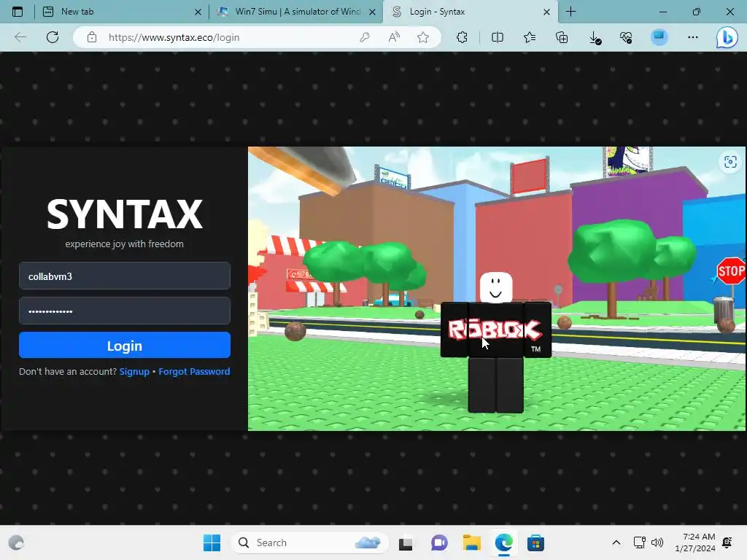
Task: Restore down the Edge window
Action: click(x=697, y=12)
